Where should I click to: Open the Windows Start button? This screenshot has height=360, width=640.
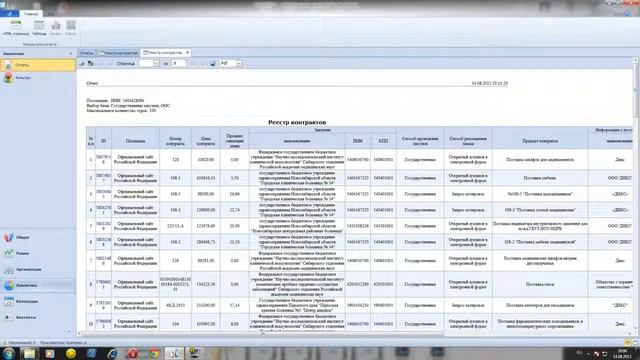9,353
